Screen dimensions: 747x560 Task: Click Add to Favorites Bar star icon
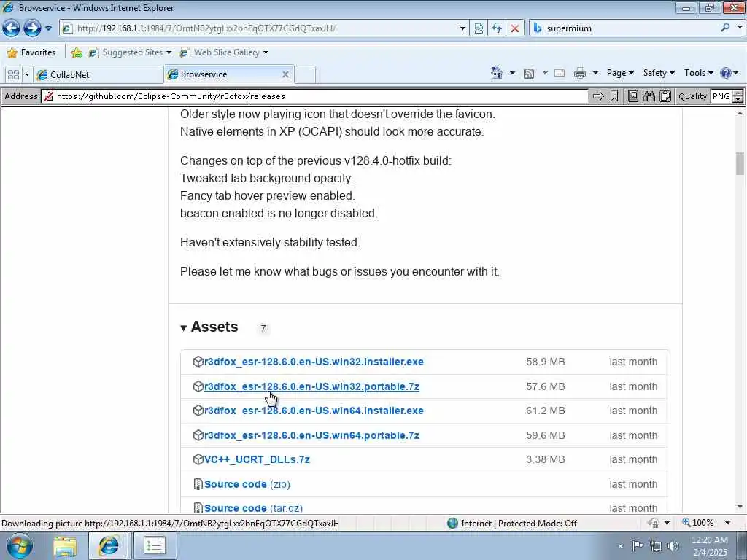point(76,52)
